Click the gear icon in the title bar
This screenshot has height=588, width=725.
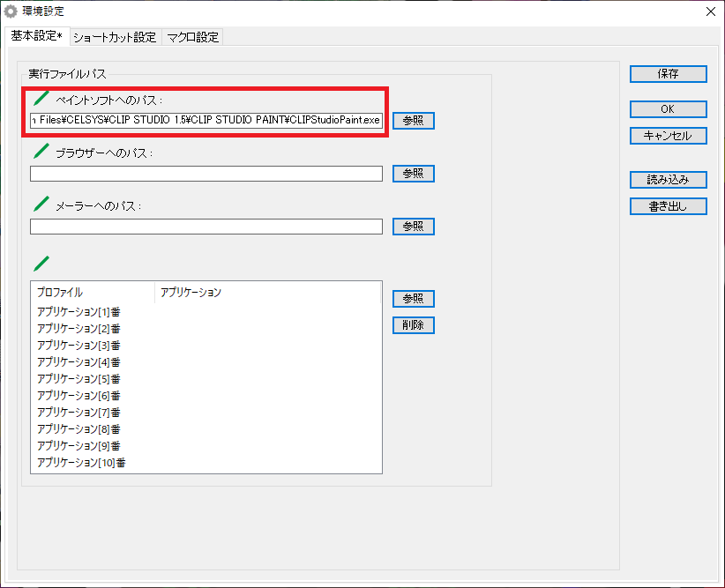pos(11,11)
